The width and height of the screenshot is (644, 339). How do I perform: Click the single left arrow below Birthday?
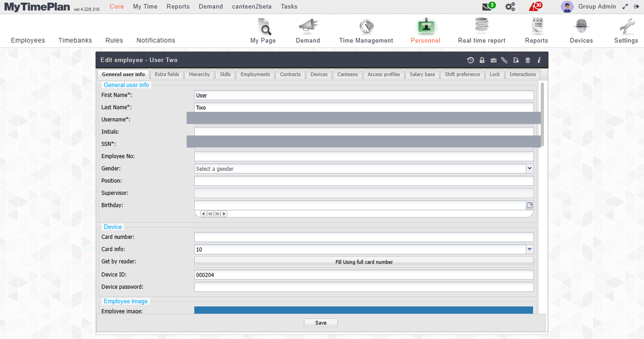coord(204,214)
